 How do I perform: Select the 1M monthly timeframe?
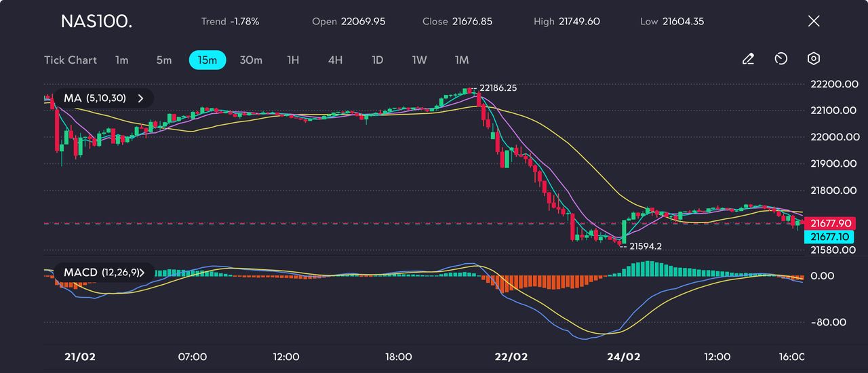[x=462, y=60]
